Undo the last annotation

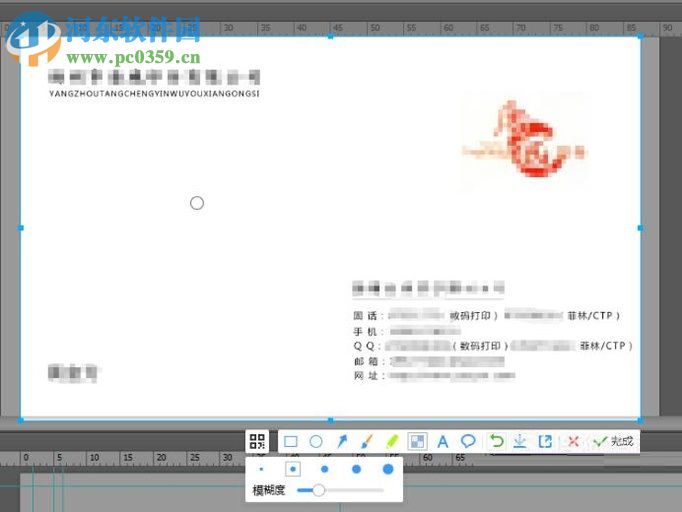pyautogui.click(x=496, y=442)
